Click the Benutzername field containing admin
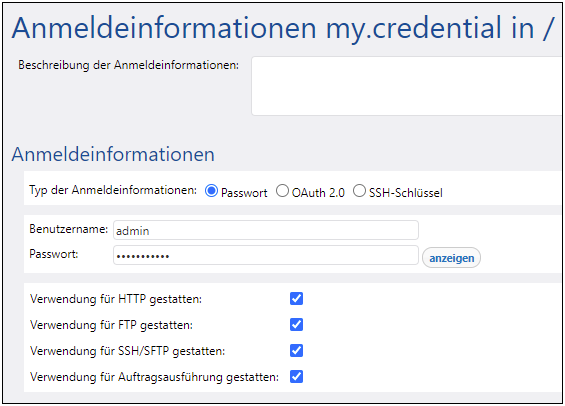The image size is (565, 406). [266, 230]
